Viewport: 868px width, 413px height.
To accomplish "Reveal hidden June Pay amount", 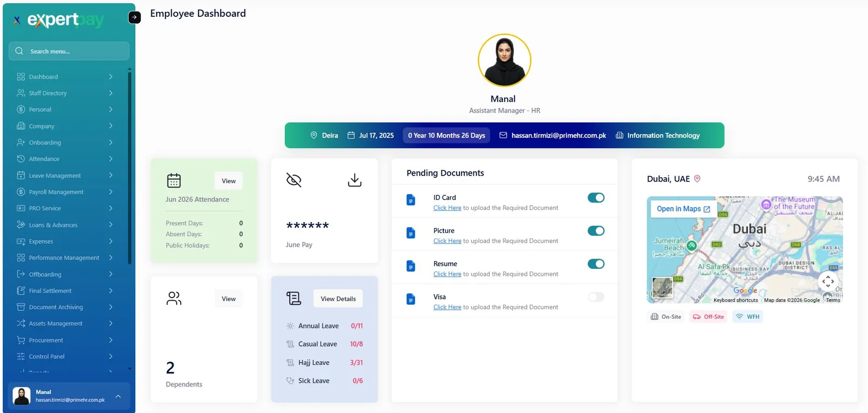I will click(293, 180).
